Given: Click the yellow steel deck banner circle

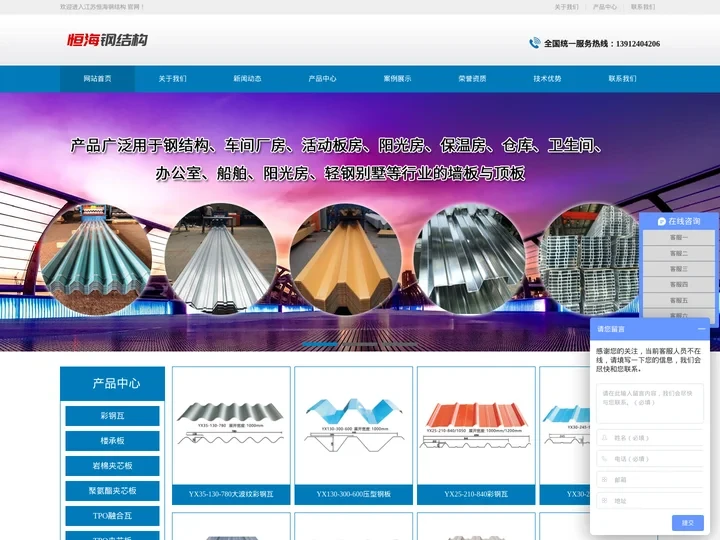Looking at the screenshot, I should 345,259.
